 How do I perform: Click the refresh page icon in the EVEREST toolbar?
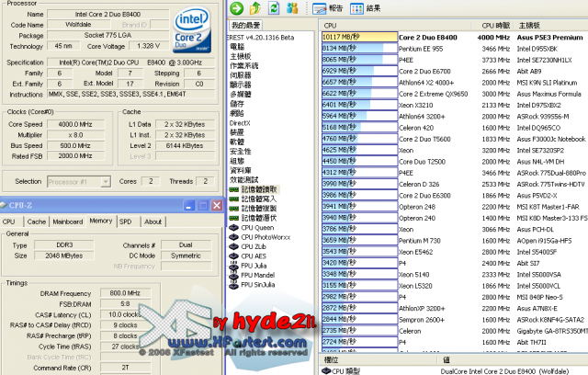tap(274, 8)
